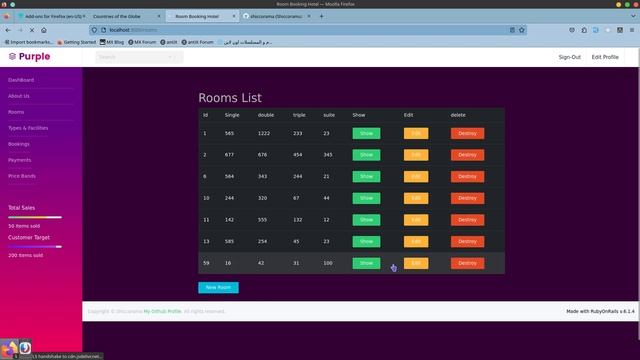640x360 pixels.
Task: Click the Total Sales progress bar
Action: 35,217
